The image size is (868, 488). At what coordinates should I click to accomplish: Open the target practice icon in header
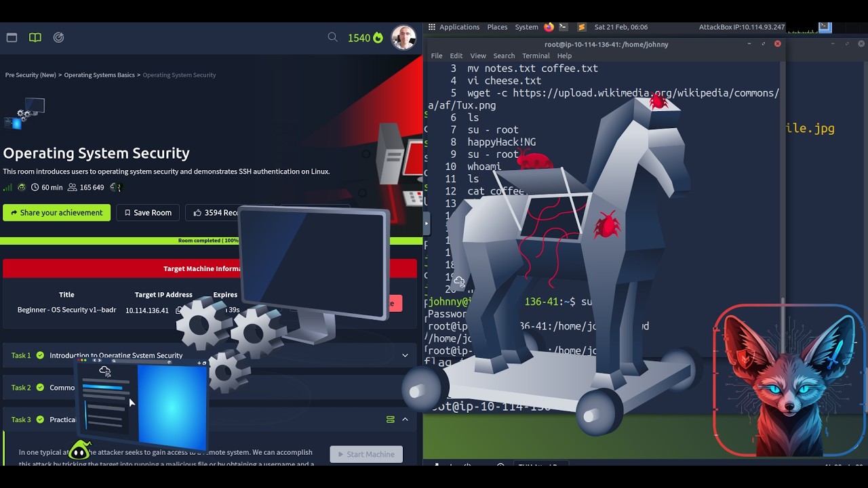(x=59, y=38)
